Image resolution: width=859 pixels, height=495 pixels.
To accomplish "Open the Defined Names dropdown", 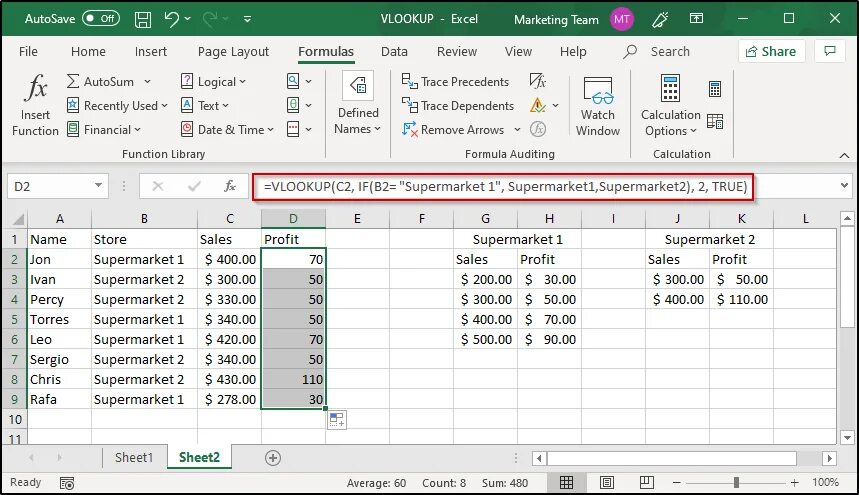I will (x=358, y=104).
